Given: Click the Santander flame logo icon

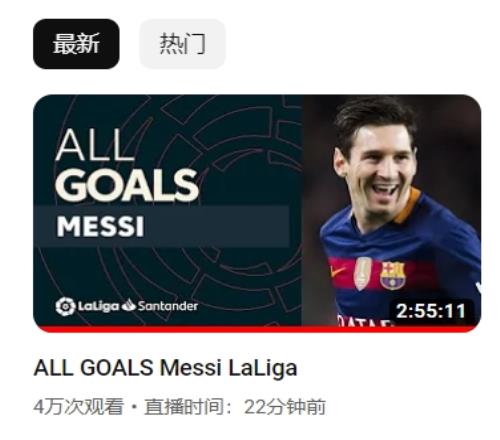Looking at the screenshot, I should (129, 305).
